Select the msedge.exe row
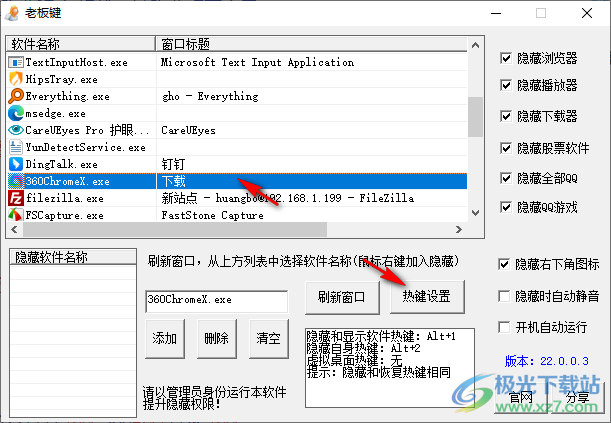Viewport: 611px width, 423px height. [237, 113]
